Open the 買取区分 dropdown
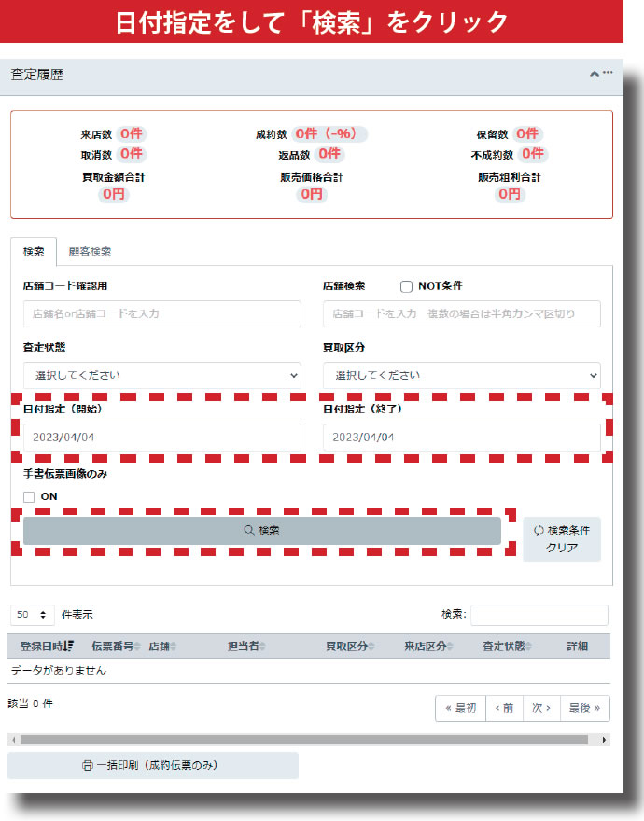The image size is (644, 821). pyautogui.click(x=461, y=375)
